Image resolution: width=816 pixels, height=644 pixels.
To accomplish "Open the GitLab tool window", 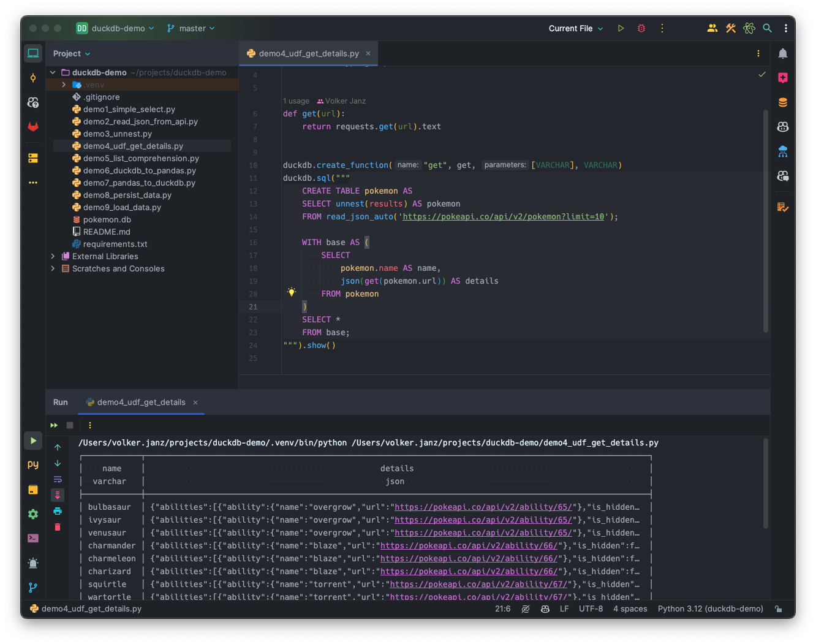I will pos(33,127).
